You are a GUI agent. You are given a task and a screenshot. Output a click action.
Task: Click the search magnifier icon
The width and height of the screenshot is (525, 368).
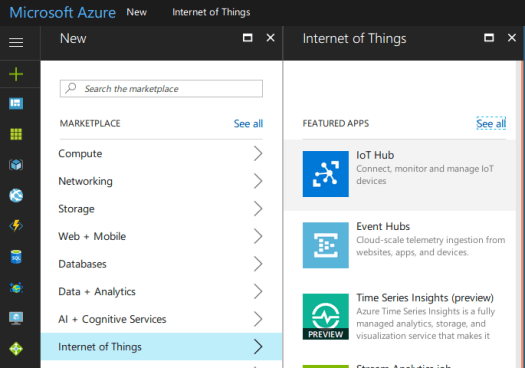[71, 88]
